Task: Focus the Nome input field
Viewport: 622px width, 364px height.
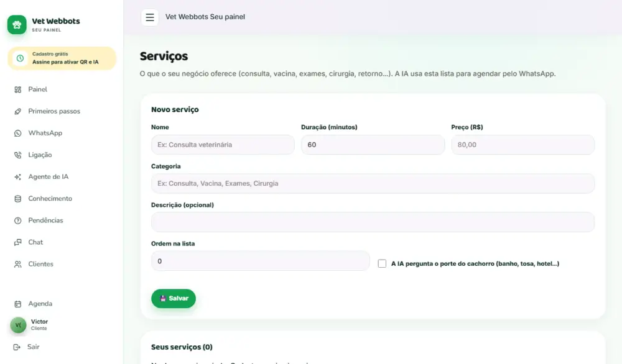Action: click(223, 145)
